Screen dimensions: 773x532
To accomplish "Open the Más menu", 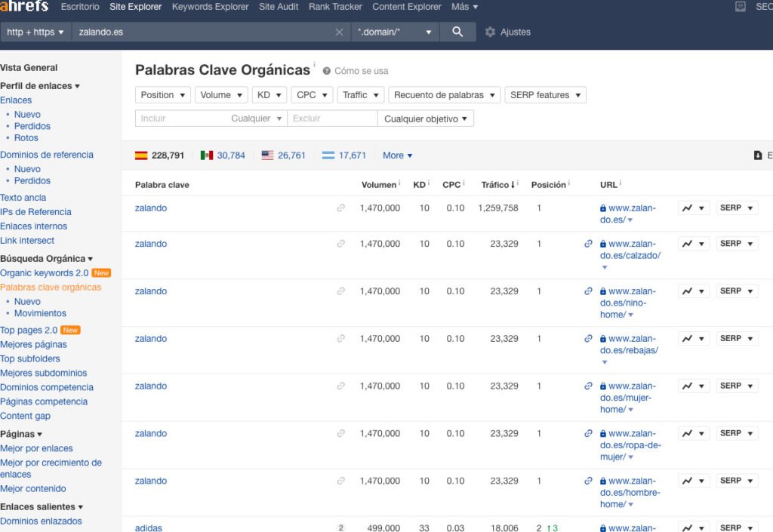I will point(464,7).
